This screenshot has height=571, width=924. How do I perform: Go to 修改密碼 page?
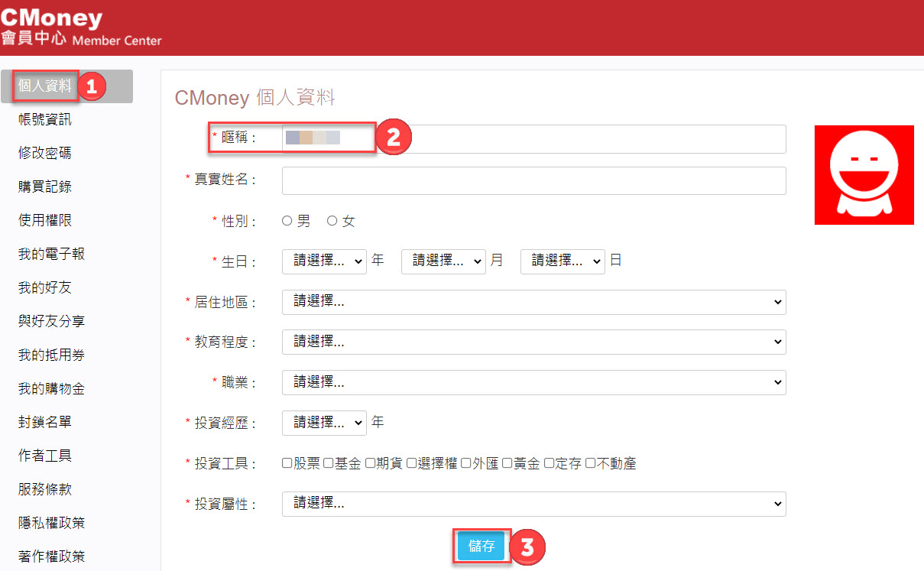[45, 153]
